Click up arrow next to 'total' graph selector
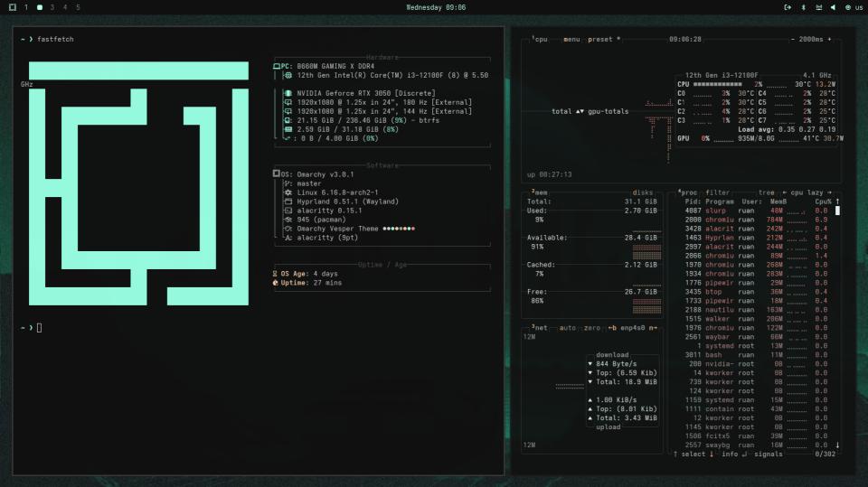The image size is (868, 487). [578, 111]
